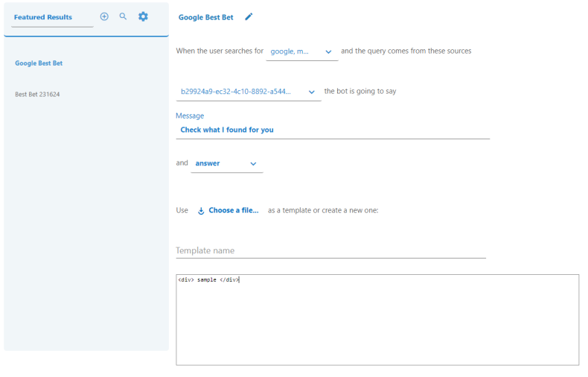Click the chevron arrow next to answer
This screenshot has height=377, width=588.
[x=253, y=164]
